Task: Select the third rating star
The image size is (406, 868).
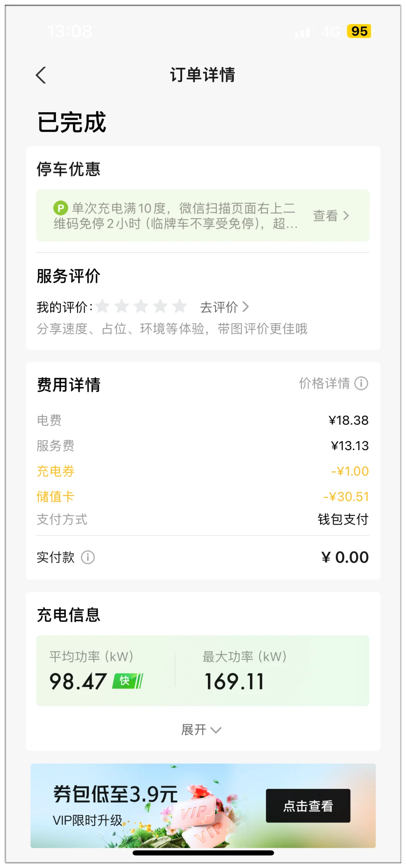Action: coord(141,306)
